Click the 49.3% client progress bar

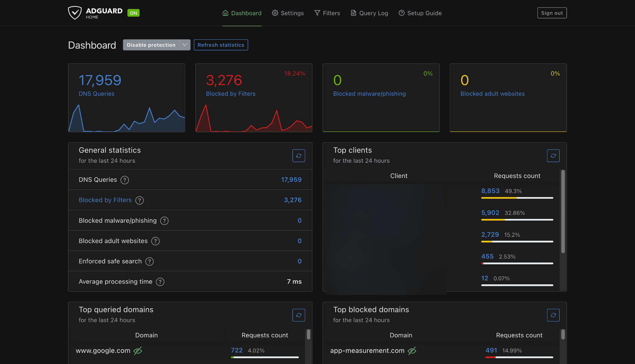517,198
